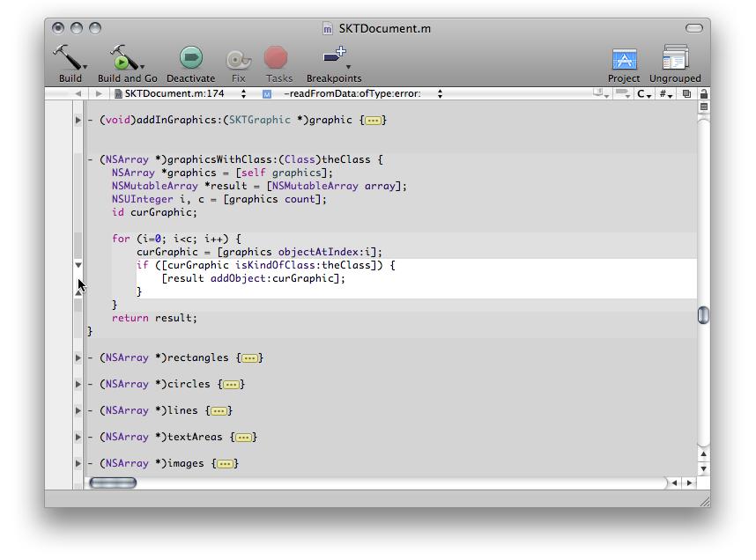This screenshot has height=560, width=756.
Task: Run Build and Go
Action: [126, 58]
